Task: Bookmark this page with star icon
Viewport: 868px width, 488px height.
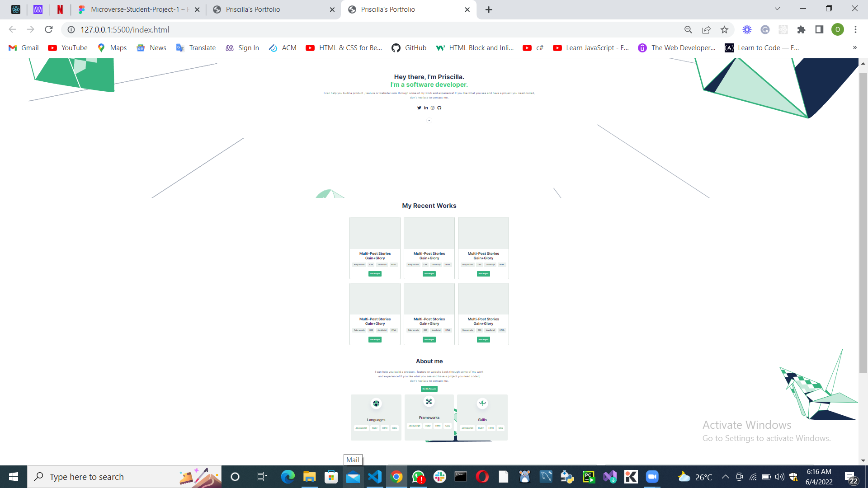Action: 725,30
